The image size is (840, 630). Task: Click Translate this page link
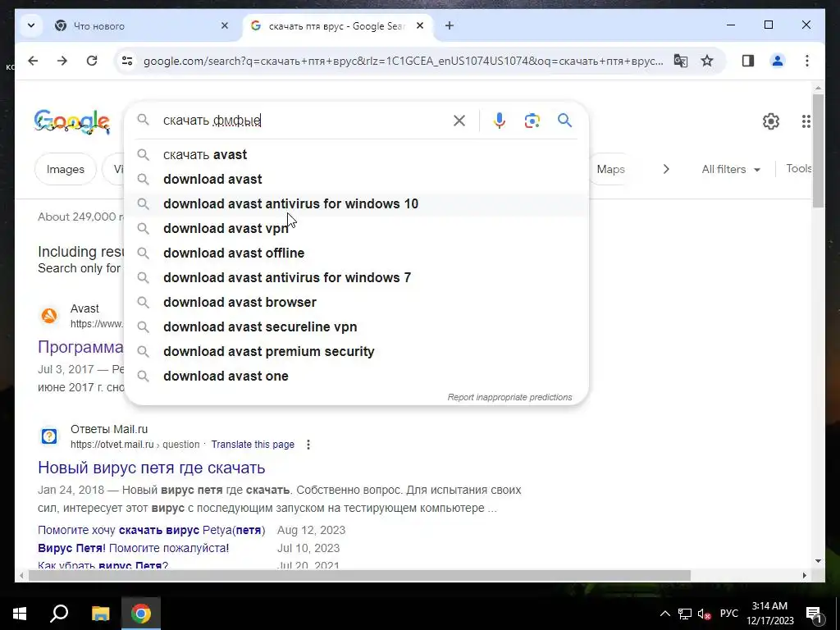[253, 445]
